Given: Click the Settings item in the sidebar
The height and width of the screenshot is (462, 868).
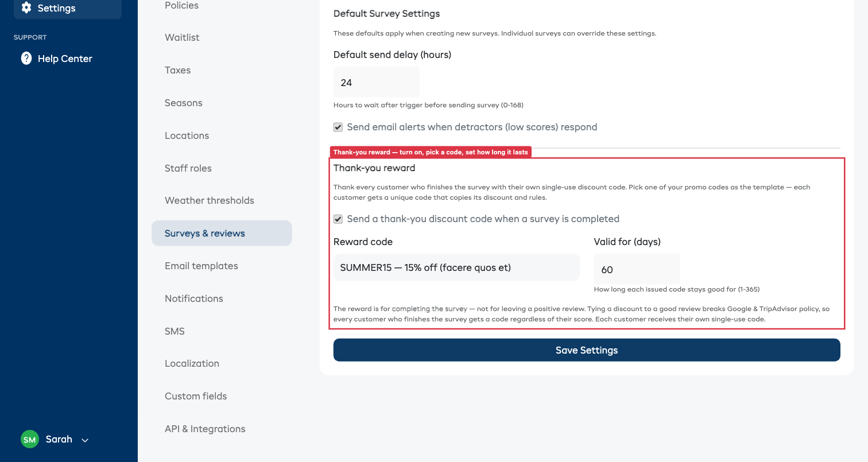Looking at the screenshot, I should (x=68, y=8).
